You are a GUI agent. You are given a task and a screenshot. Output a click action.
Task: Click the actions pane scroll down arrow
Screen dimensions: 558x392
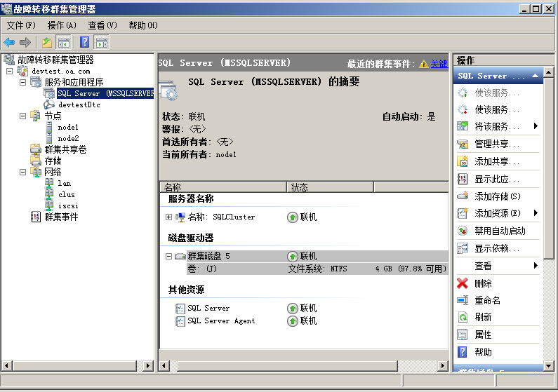click(548, 365)
